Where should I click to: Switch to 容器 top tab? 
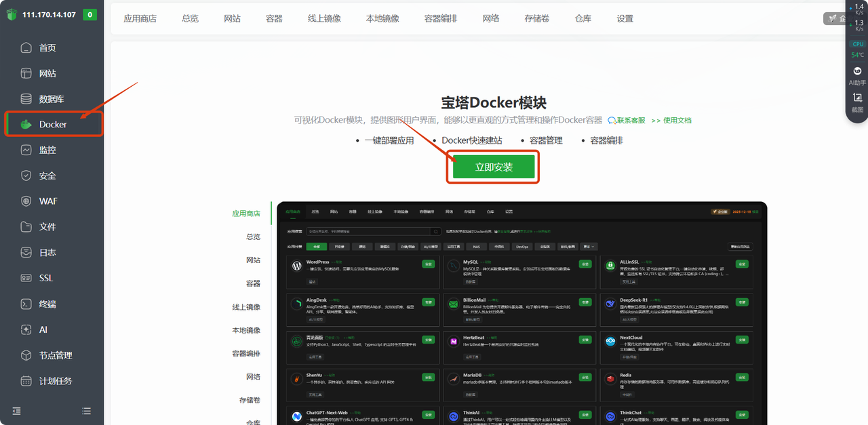[x=274, y=19]
